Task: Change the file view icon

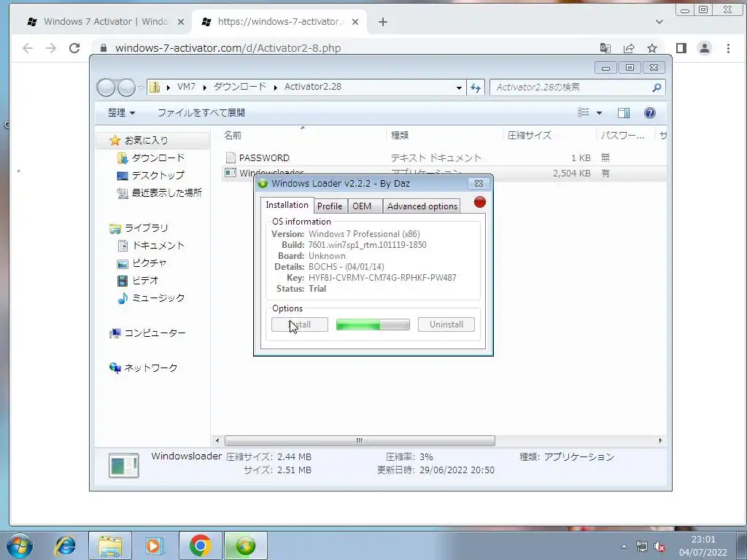Action: coord(584,112)
